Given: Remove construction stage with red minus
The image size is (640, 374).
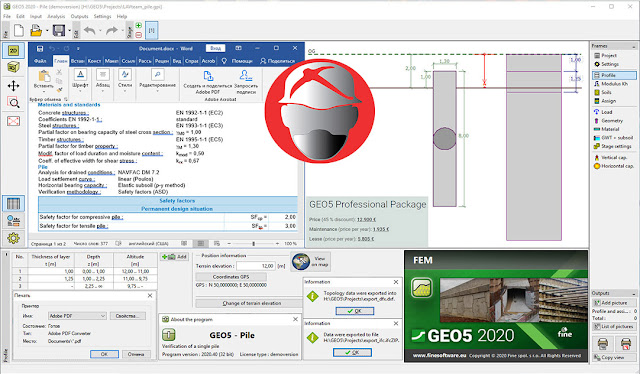Looking at the screenshot, I should tap(138, 35).
